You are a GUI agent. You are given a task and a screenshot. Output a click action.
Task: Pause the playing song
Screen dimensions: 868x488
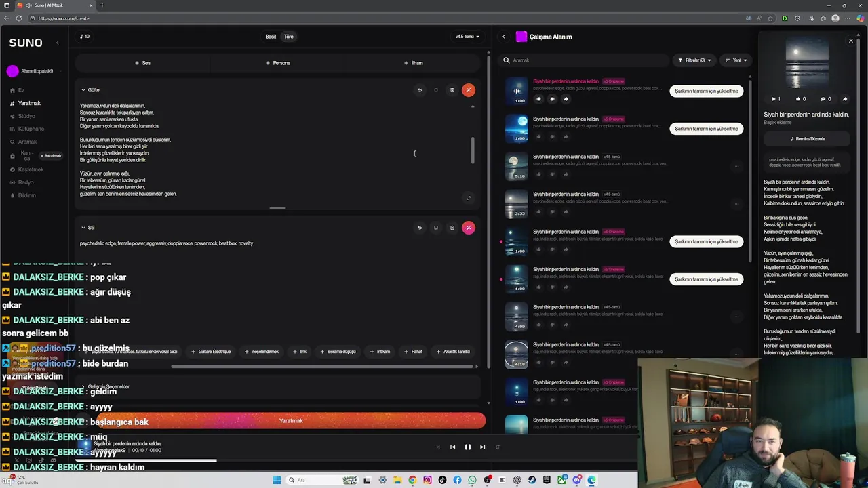pos(467,447)
